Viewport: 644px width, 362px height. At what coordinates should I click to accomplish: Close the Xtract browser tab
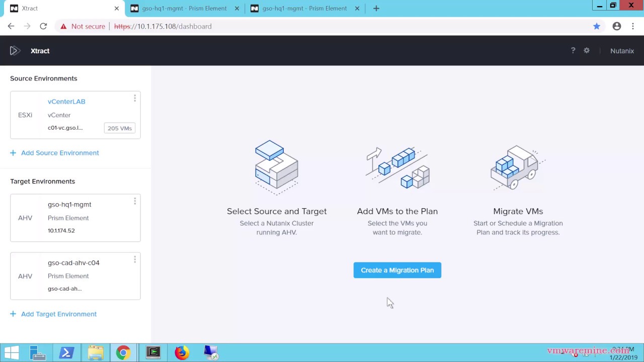point(117,9)
